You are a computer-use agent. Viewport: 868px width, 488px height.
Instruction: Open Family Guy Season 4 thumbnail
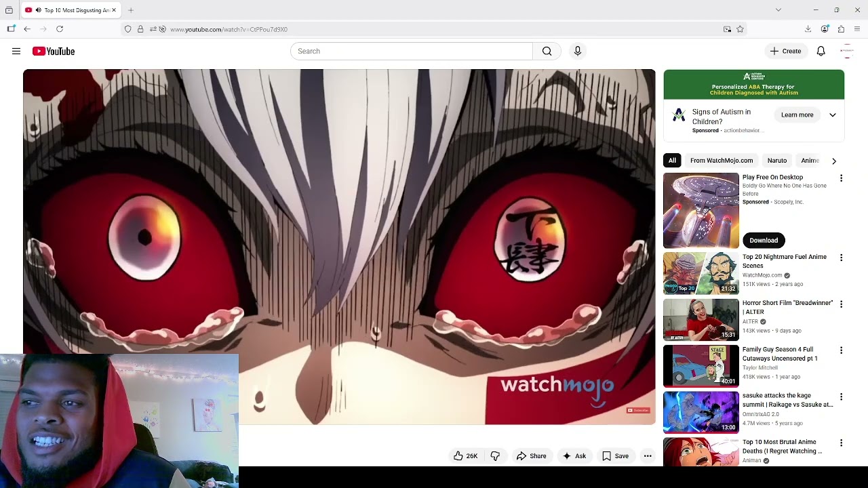(x=701, y=365)
